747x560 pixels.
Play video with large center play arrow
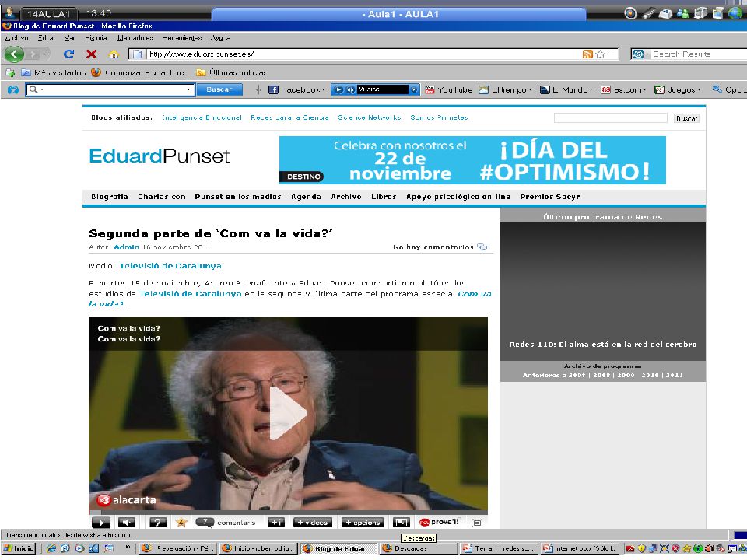288,413
